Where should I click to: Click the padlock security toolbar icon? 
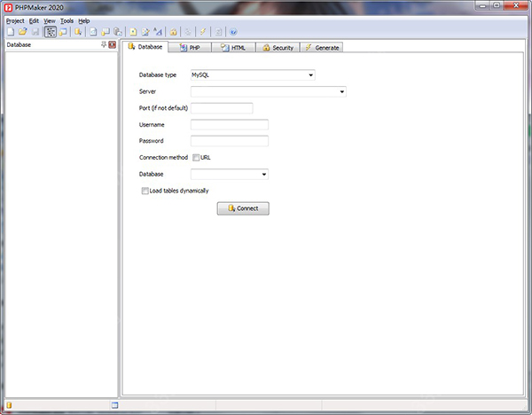174,32
